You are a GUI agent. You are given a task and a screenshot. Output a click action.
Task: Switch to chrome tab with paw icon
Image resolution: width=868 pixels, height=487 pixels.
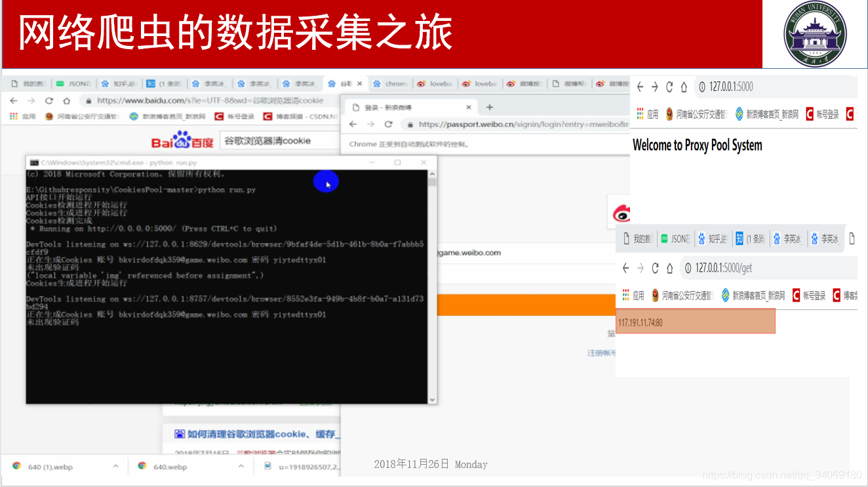tap(390, 84)
